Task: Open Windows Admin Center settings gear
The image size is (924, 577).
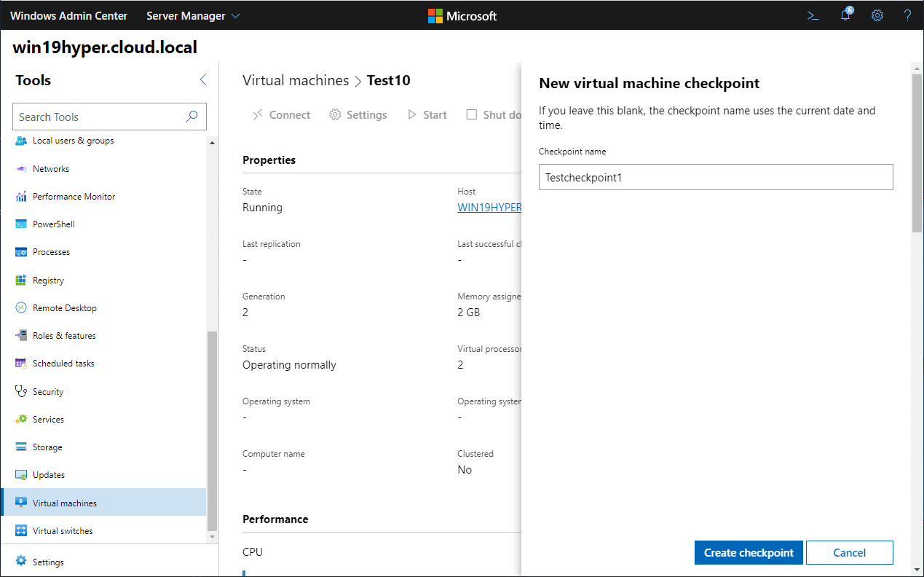Action: [x=877, y=15]
